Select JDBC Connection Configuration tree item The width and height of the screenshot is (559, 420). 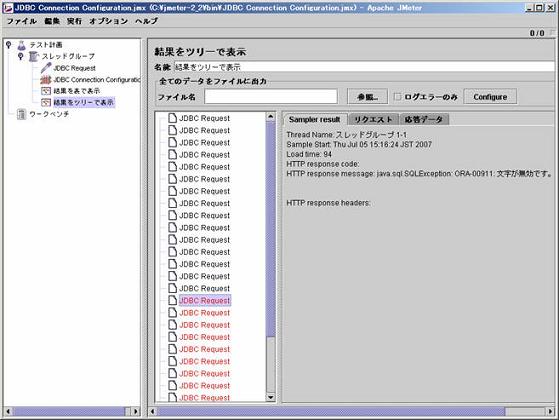pyautogui.click(x=97, y=80)
